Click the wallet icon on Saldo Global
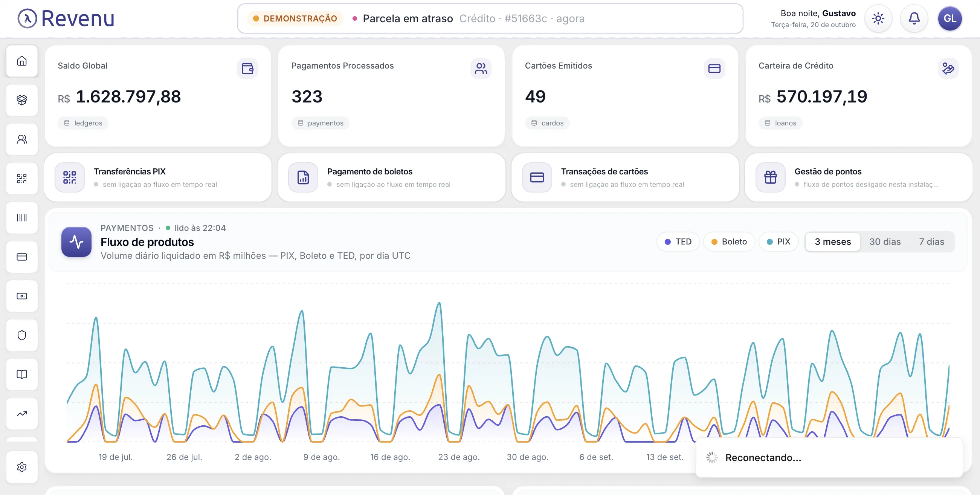This screenshot has height=495, width=980. (247, 69)
